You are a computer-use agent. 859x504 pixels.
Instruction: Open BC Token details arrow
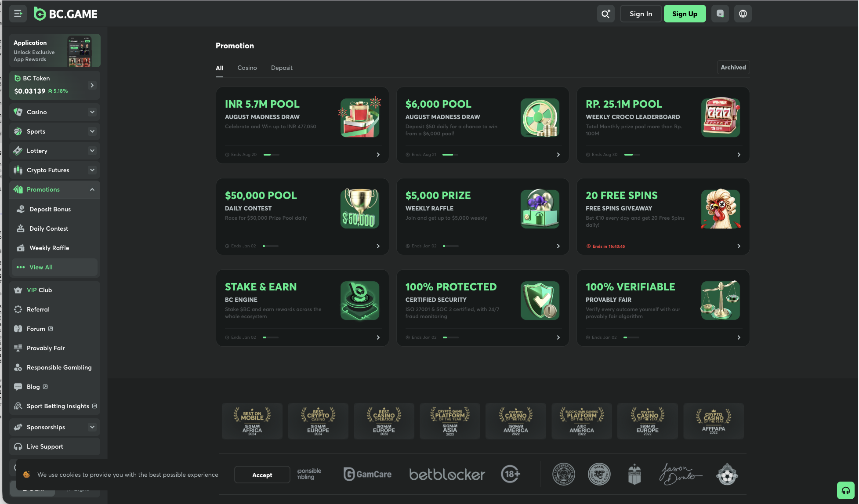92,85
